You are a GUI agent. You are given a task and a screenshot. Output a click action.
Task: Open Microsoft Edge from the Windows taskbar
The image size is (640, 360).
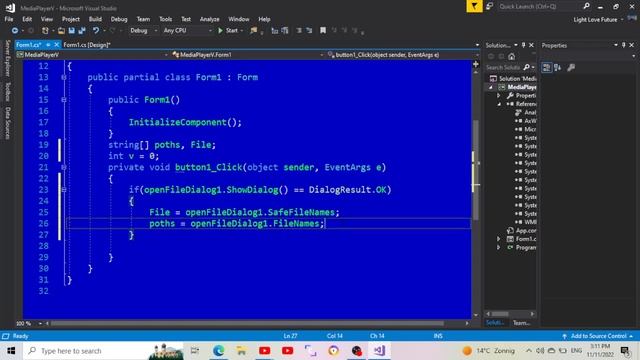[x=219, y=351]
